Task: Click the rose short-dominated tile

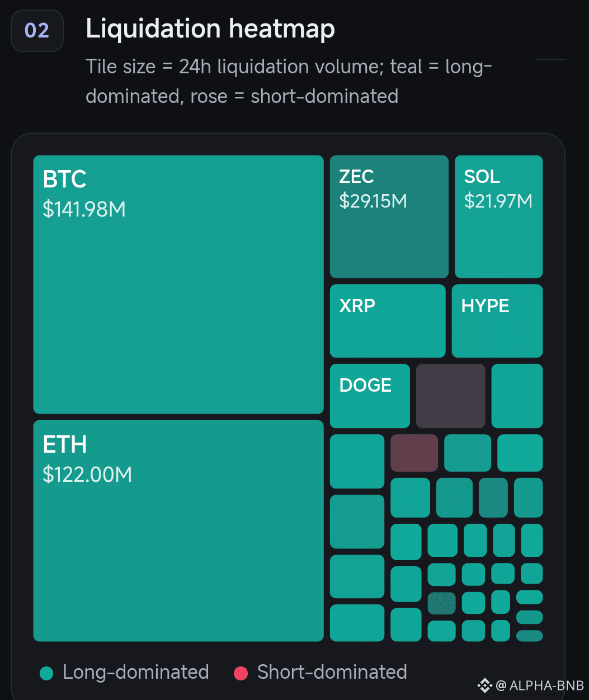Action: (x=414, y=453)
